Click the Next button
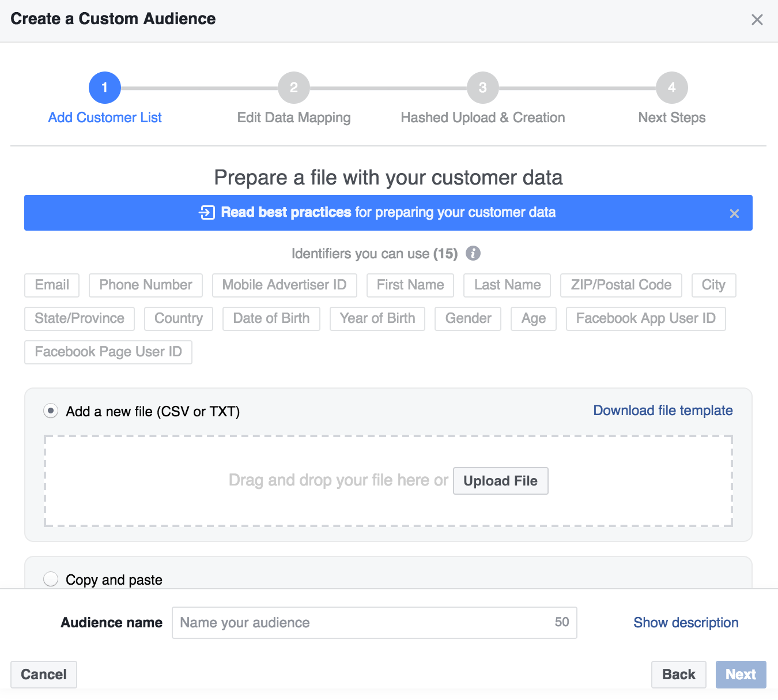Viewport: 778px width, 700px height. (741, 675)
